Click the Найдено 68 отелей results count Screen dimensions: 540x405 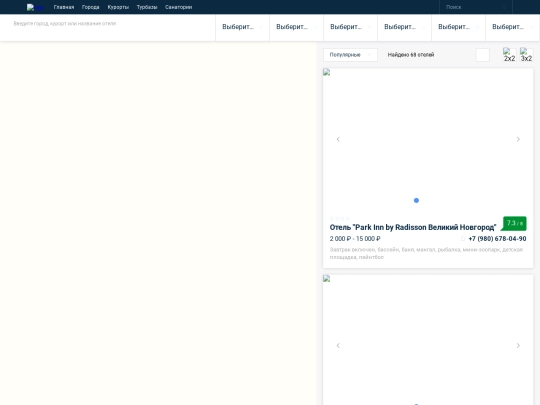click(x=411, y=55)
